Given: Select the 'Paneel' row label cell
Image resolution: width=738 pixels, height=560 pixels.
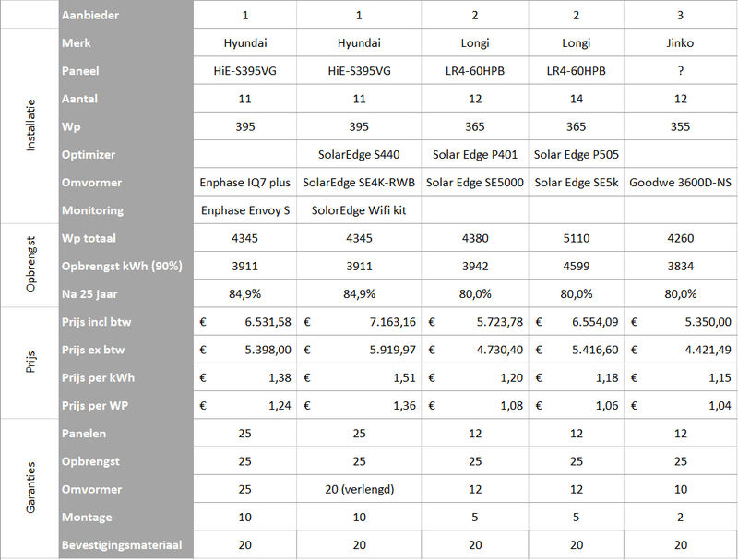Looking at the screenshot, I should [x=126, y=71].
